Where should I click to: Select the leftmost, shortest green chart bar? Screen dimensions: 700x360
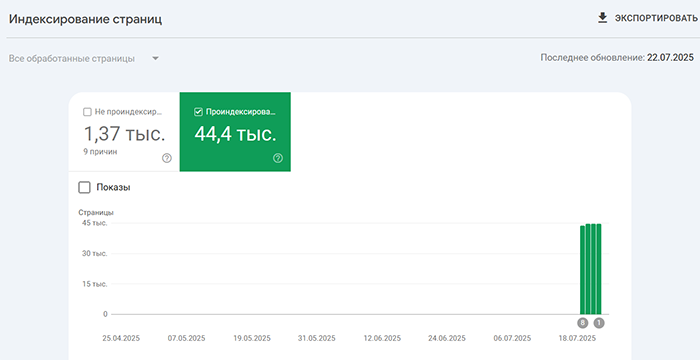pos(582,270)
